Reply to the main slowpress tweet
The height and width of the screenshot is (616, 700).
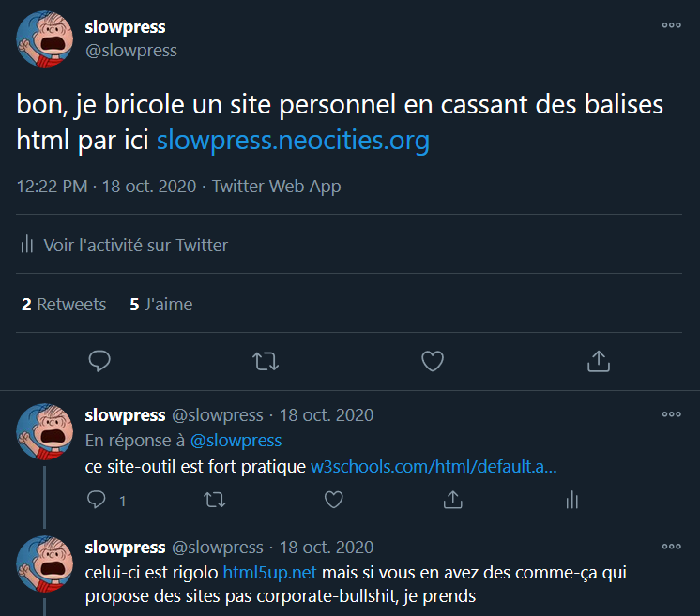pos(99,361)
